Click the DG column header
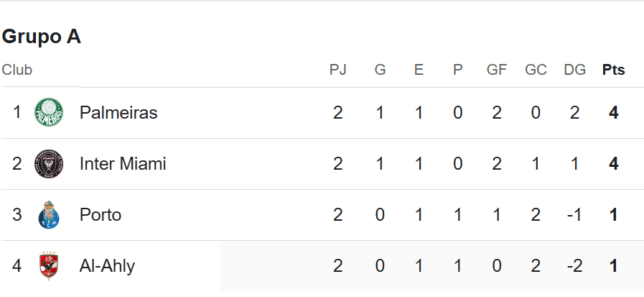Viewport: 644px width, 297px height. [574, 70]
